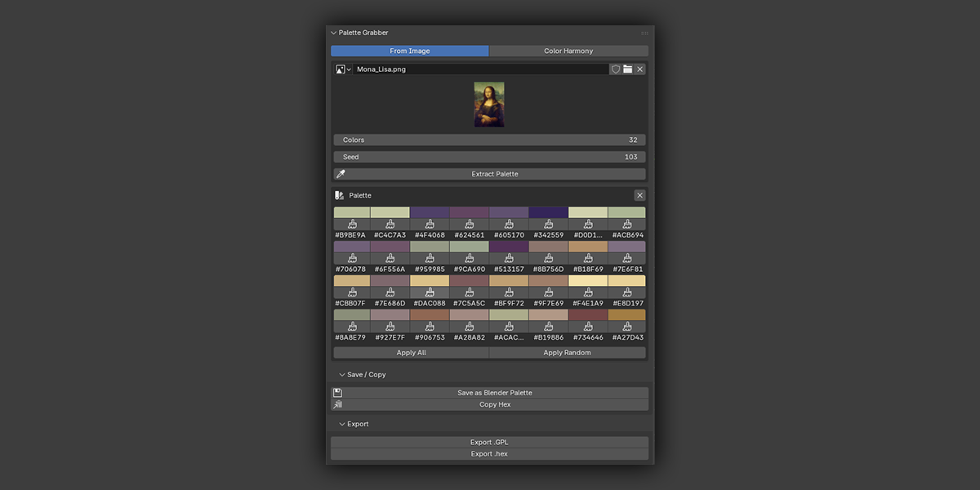
Task: Unlink Mona_Lisa.png with the X icon
Action: point(640,69)
